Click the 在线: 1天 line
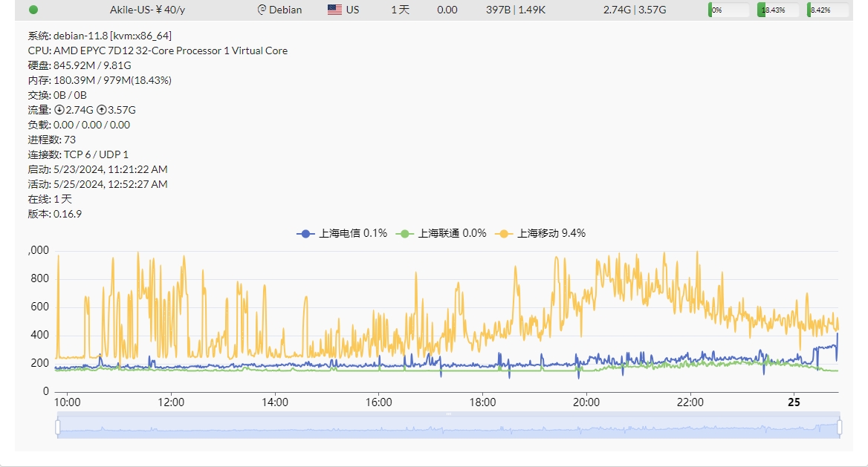 coord(50,199)
